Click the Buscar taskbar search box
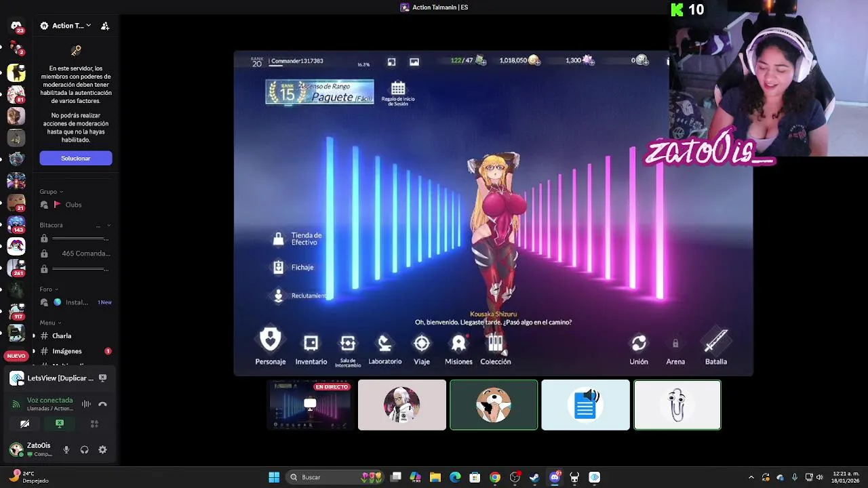868x488 pixels. pos(335,477)
